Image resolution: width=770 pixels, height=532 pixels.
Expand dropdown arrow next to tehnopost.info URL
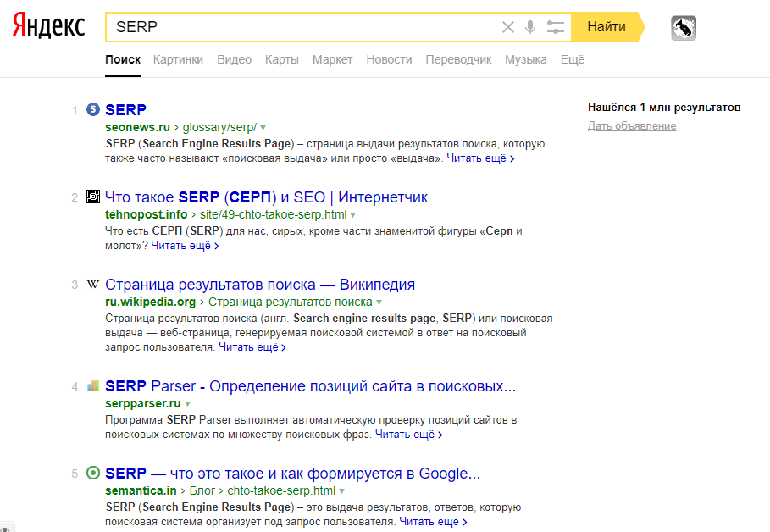tap(352, 215)
